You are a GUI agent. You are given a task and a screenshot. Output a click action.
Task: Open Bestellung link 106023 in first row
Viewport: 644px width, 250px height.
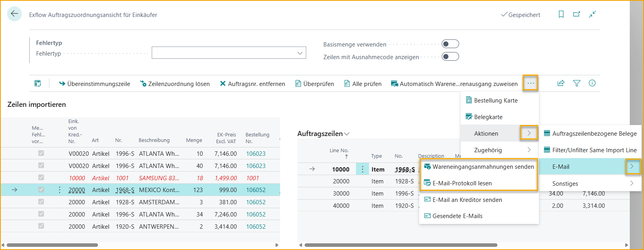(x=256, y=154)
